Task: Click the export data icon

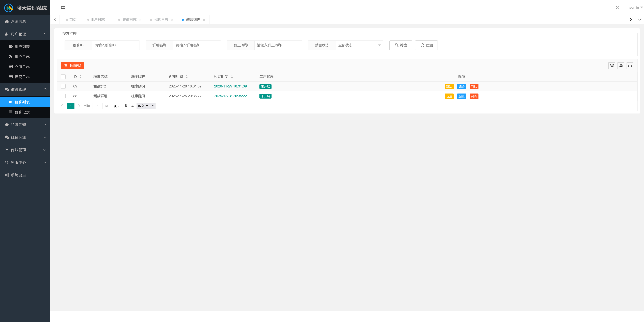Action: 621,65
